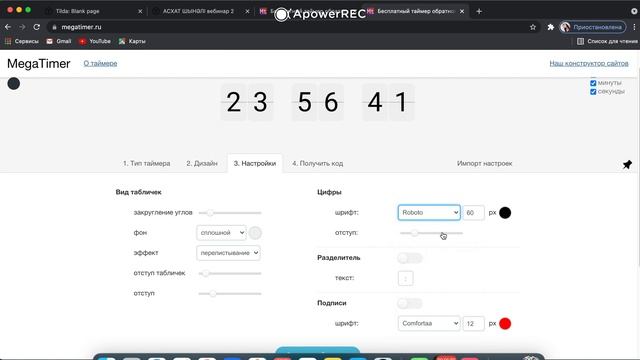Open the фон сплошной dropdown
Screen dimensions: 640x360
coord(221,233)
